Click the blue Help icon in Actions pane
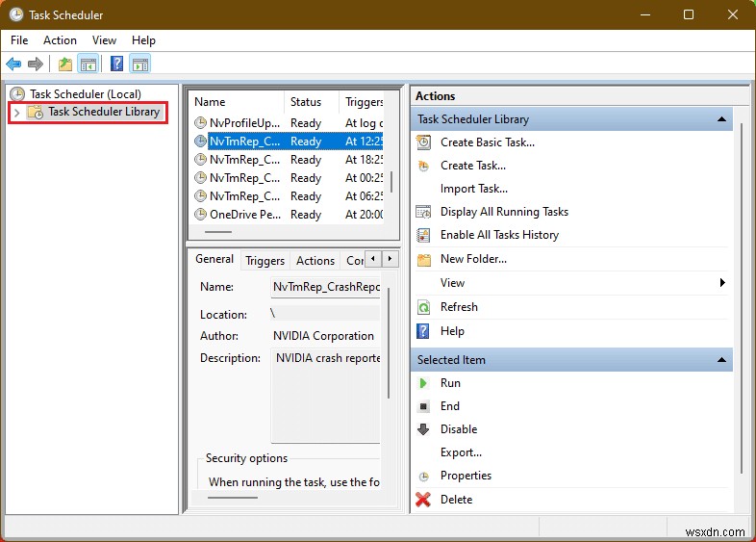 click(423, 331)
